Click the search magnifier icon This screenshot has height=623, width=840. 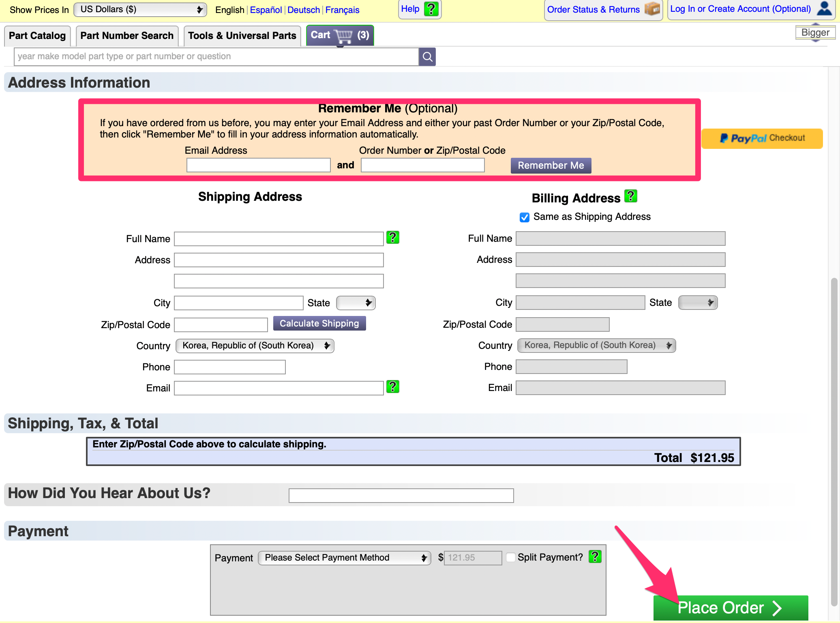[x=427, y=57]
